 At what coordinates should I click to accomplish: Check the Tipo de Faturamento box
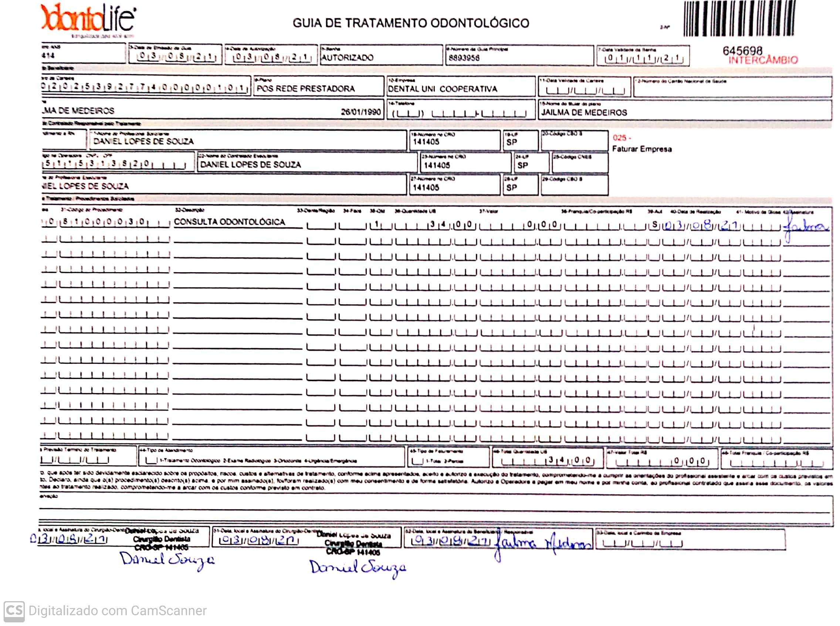[417, 461]
